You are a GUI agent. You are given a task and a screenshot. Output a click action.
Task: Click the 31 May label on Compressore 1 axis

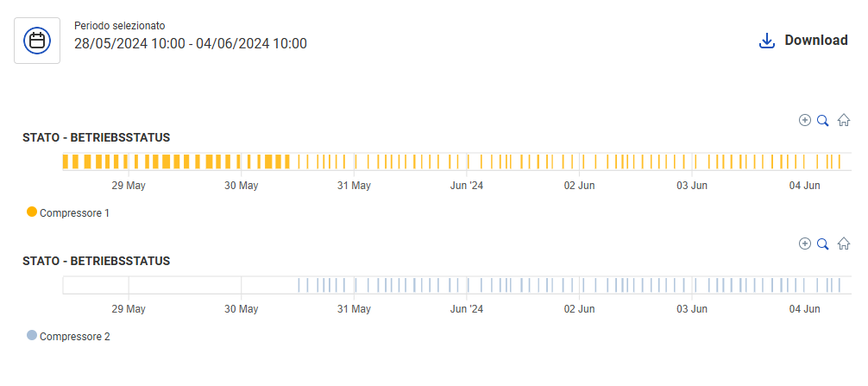[x=354, y=186]
